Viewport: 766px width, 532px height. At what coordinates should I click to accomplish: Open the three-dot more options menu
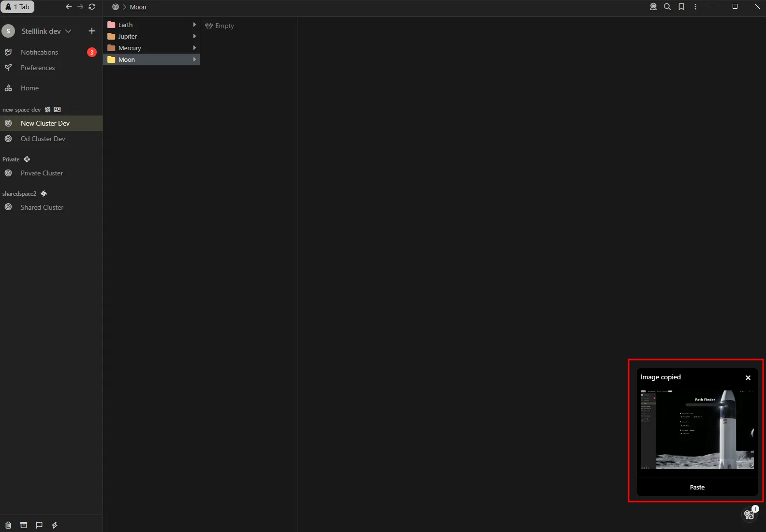point(695,7)
